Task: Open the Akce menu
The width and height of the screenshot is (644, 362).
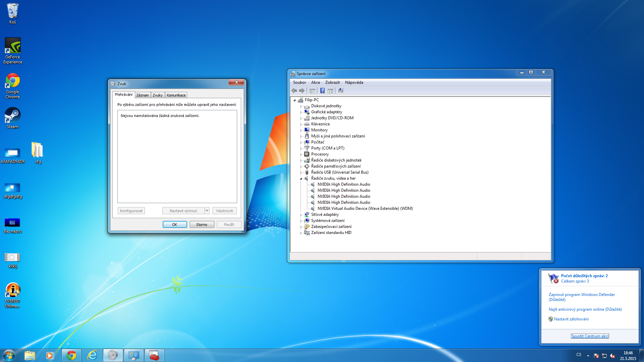Action: [x=315, y=82]
